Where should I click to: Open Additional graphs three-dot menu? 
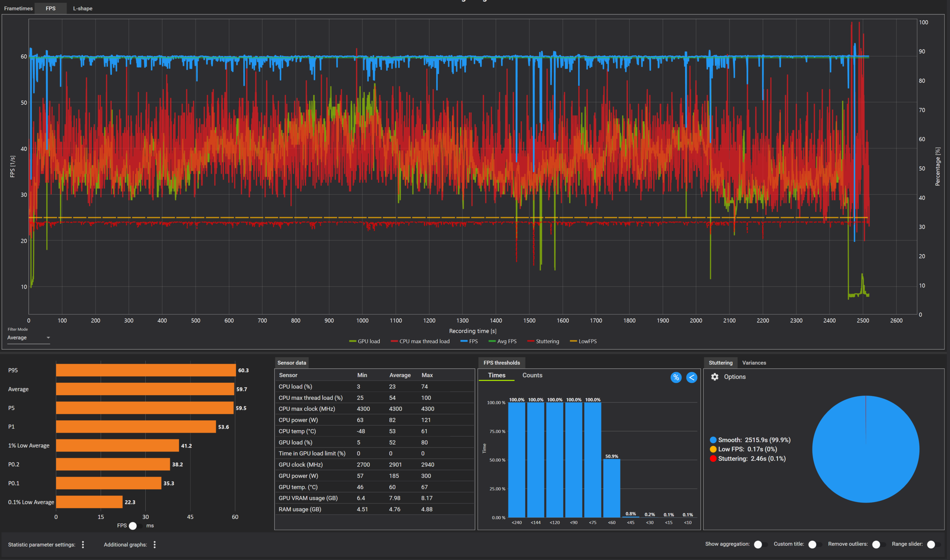(x=155, y=545)
